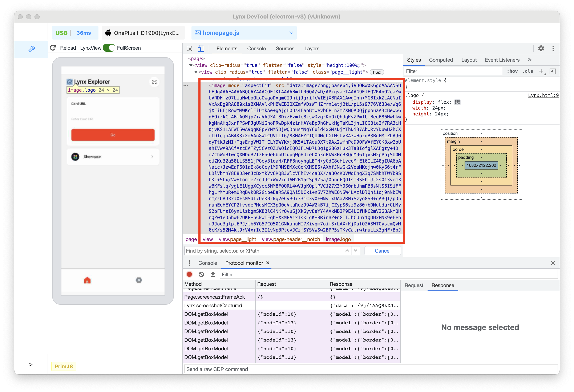Open the DevTools more options menu
Viewport: 574px width, 392px height.
(553, 48)
